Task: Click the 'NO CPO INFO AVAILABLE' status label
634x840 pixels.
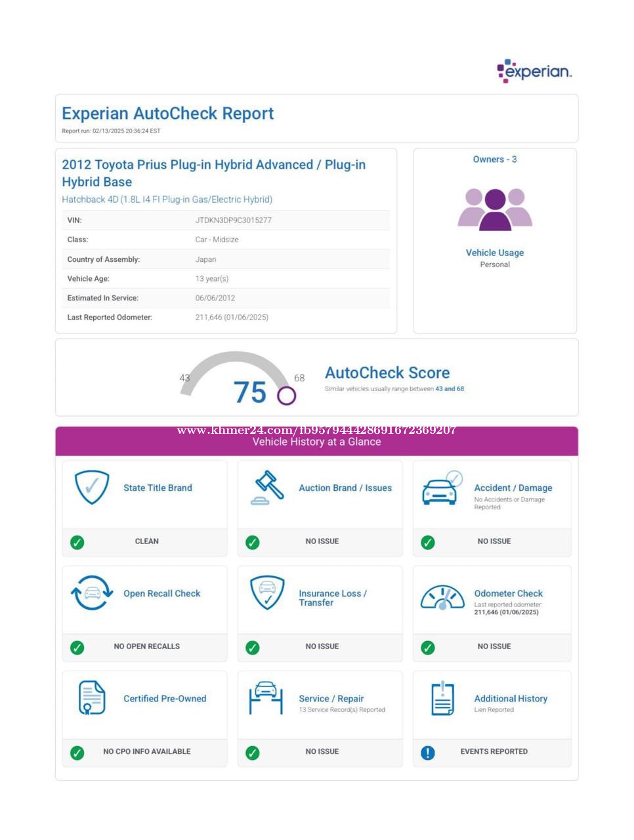Action: (x=146, y=752)
